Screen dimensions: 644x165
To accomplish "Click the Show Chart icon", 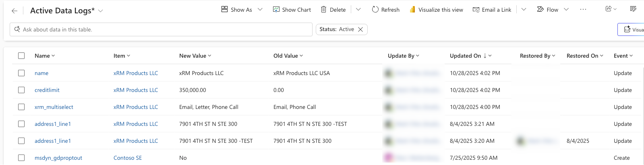I will (276, 10).
